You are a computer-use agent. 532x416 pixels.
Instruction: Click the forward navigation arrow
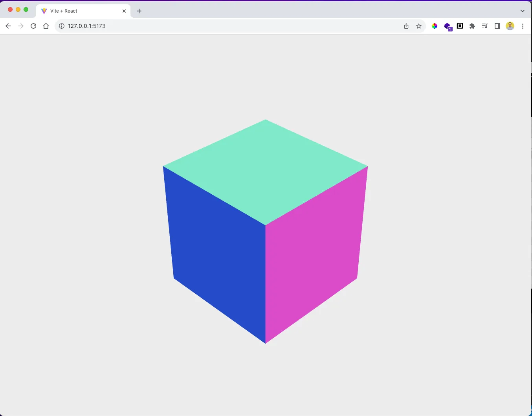21,26
